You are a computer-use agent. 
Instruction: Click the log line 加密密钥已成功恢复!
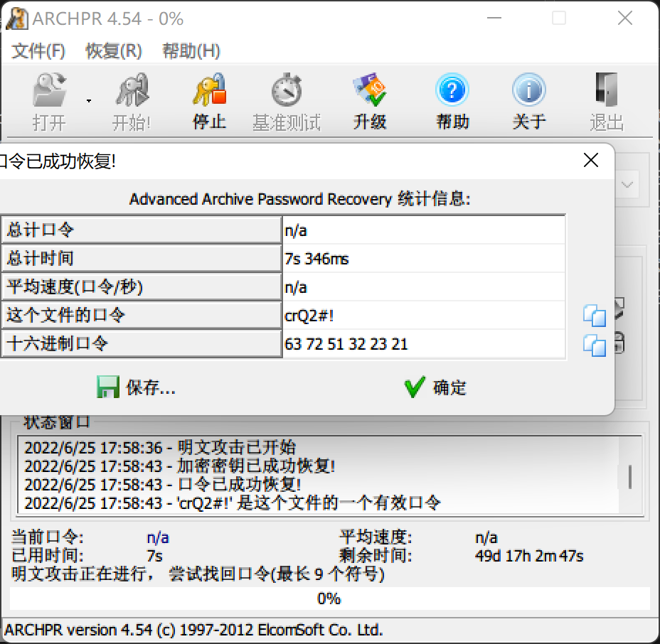(x=180, y=466)
